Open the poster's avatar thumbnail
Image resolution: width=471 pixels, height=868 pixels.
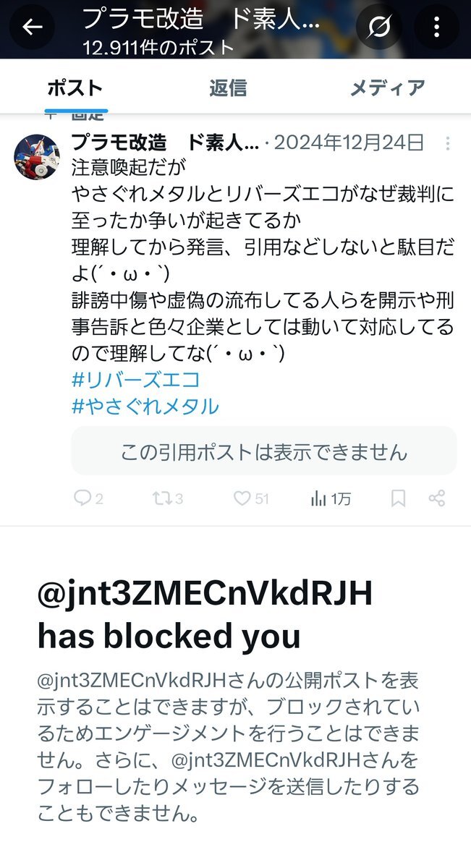click(x=37, y=157)
